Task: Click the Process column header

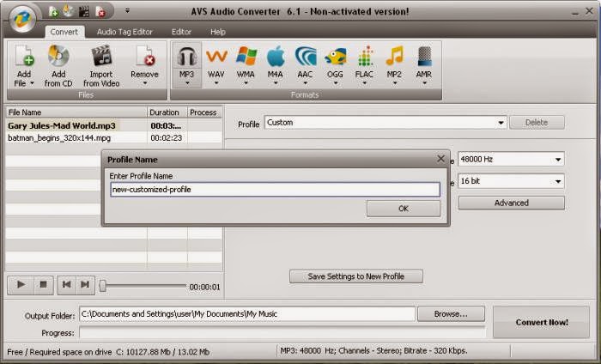Action: point(204,112)
